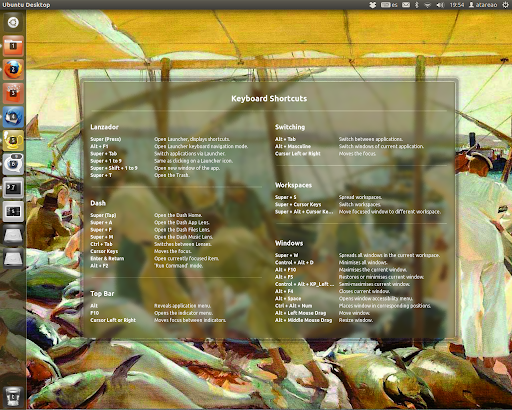This screenshot has height=410, width=512.
Task: Click 'Switch between applications.' description text
Action: coord(371,139)
